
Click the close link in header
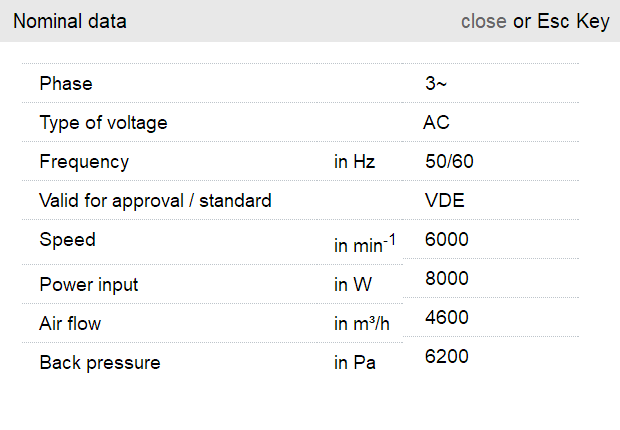point(483,21)
